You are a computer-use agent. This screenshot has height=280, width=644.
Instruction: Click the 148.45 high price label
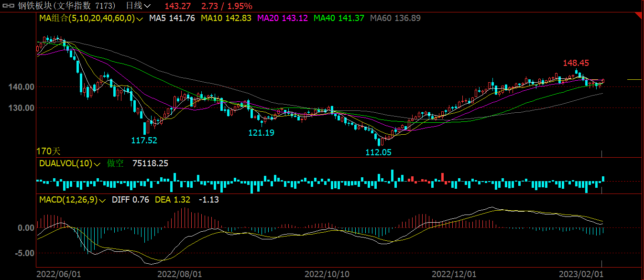[x=576, y=63]
